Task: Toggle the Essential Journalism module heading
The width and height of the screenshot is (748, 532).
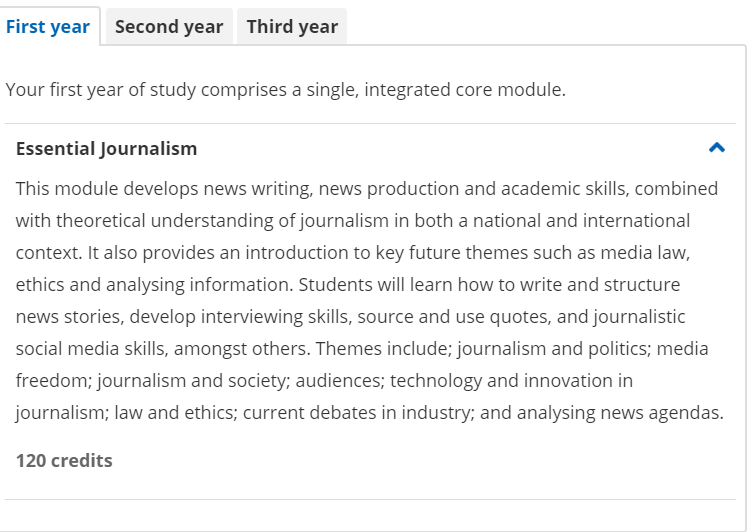Action: click(x=106, y=148)
